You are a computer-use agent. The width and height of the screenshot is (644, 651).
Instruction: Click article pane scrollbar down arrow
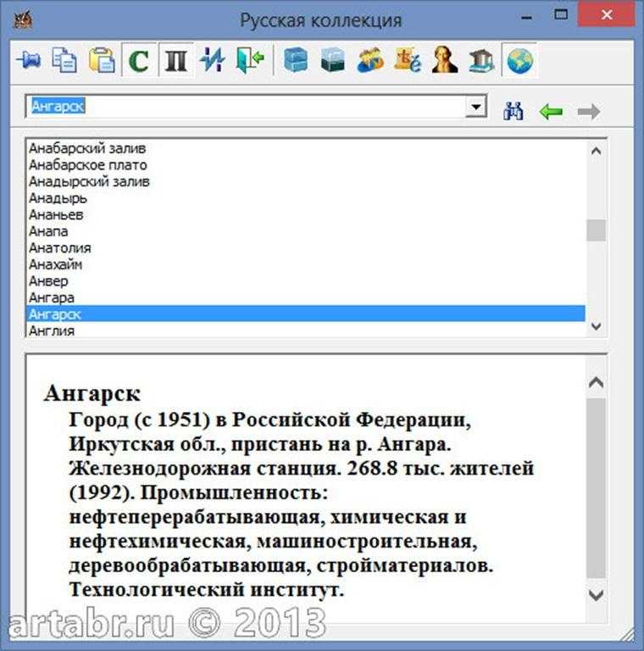[597, 595]
